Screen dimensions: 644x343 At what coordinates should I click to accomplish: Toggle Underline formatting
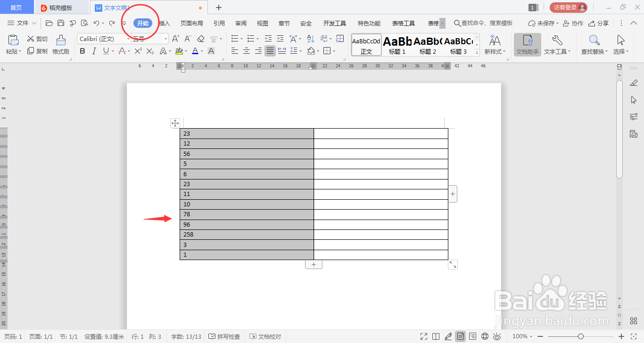[106, 51]
